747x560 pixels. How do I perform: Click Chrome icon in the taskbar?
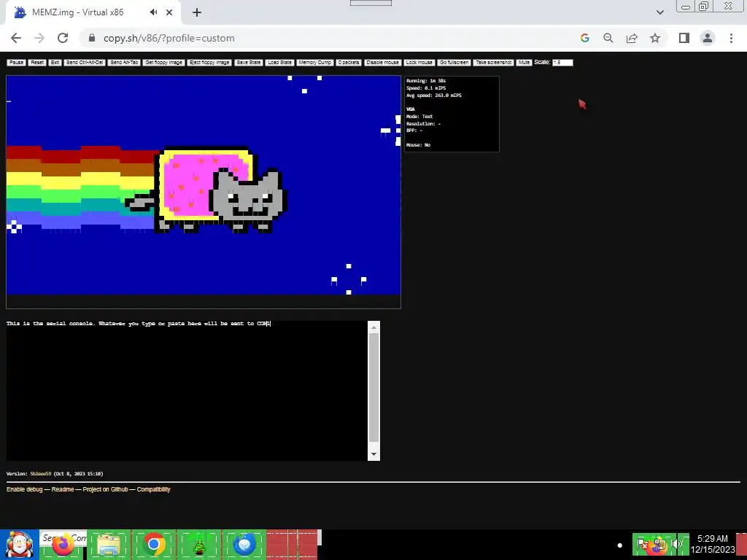click(x=153, y=545)
